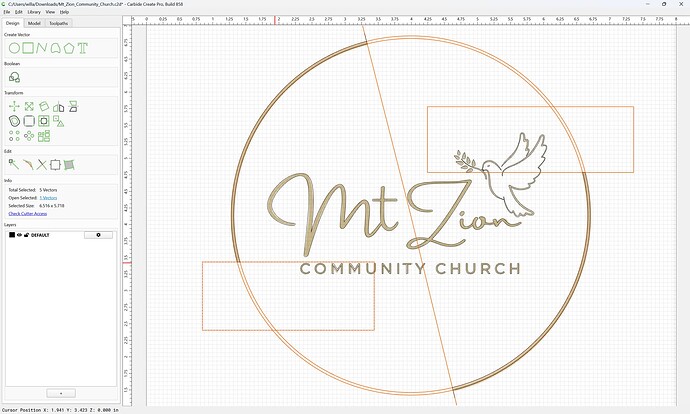Image resolution: width=690 pixels, height=414 pixels.
Task: Click the Cursor Position status bar text
Action: pos(60,410)
